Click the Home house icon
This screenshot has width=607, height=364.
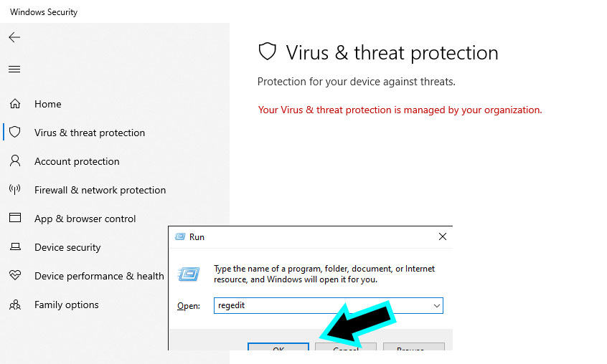14,104
